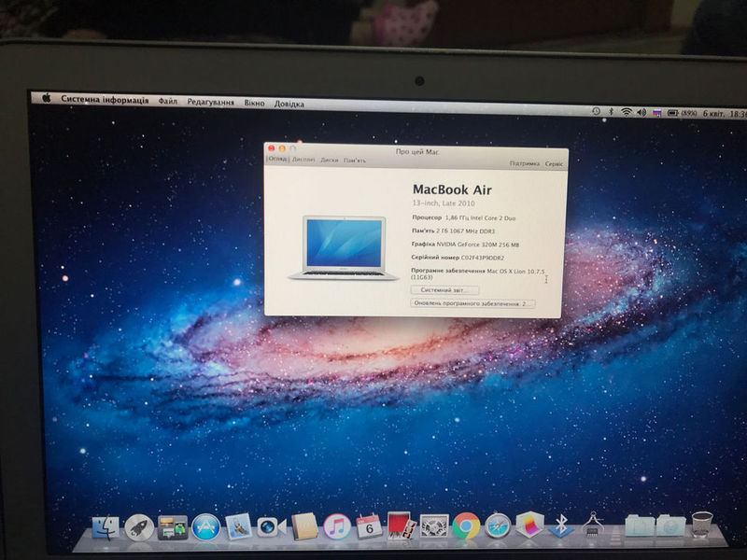The image size is (747, 560).
Task: Switch to the Дисплеї tab
Action: point(303,160)
